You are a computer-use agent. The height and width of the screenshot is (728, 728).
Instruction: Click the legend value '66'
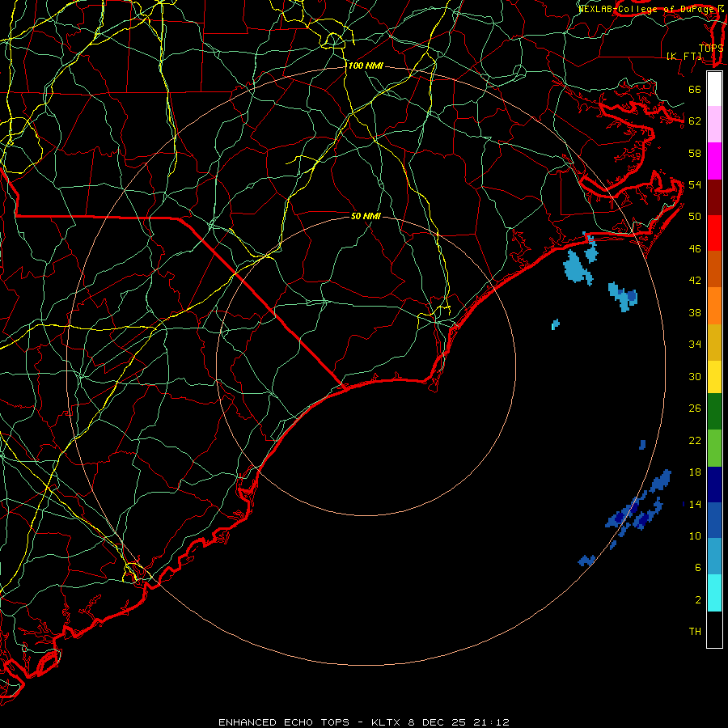click(695, 89)
